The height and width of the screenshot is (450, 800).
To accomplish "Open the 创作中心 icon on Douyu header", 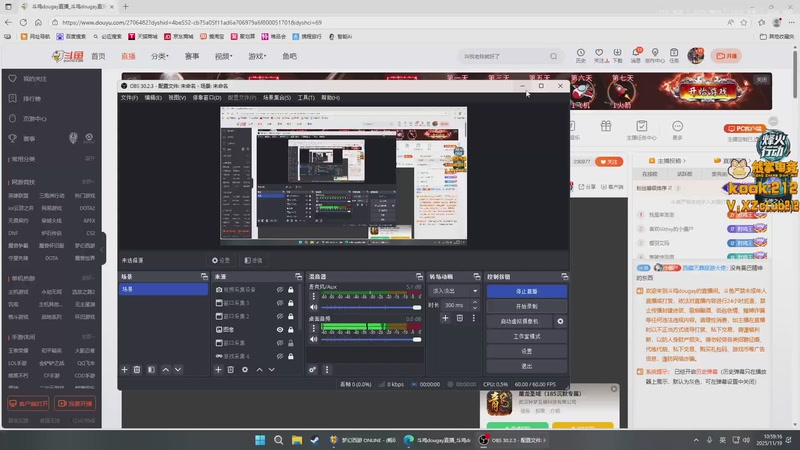I will (x=655, y=55).
